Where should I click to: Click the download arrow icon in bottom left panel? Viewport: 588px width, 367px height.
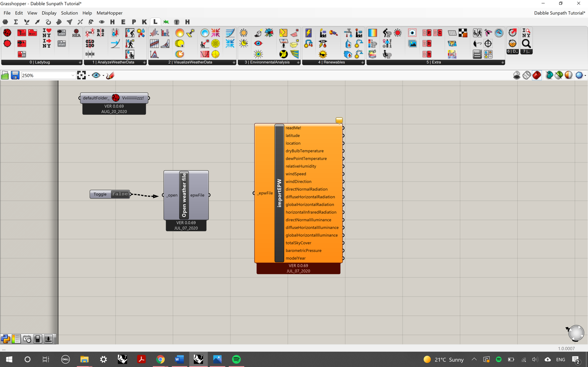click(x=48, y=339)
